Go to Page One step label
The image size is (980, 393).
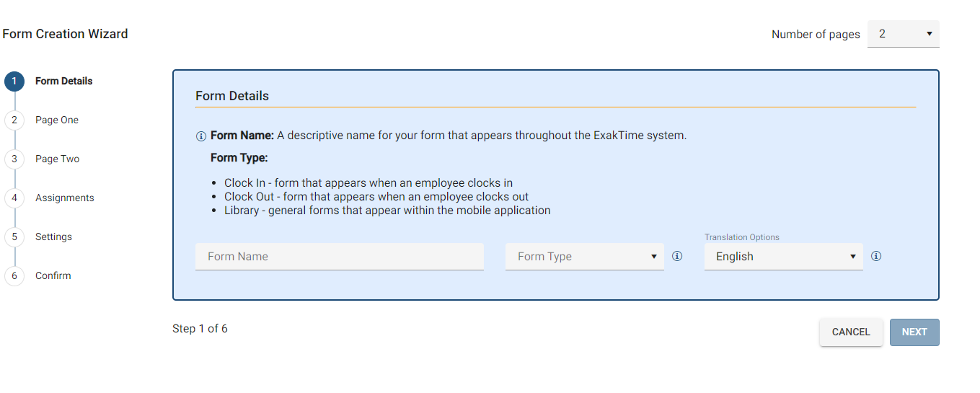click(x=57, y=120)
